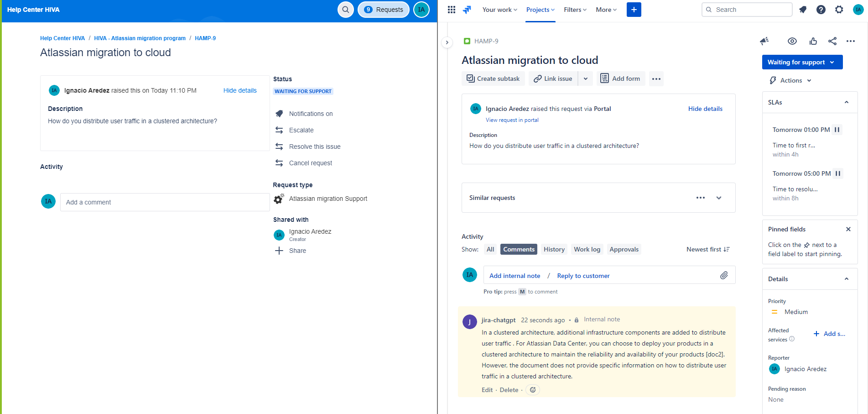Open the issue more-actions ellipsis menu
868x414 pixels.
coord(851,41)
